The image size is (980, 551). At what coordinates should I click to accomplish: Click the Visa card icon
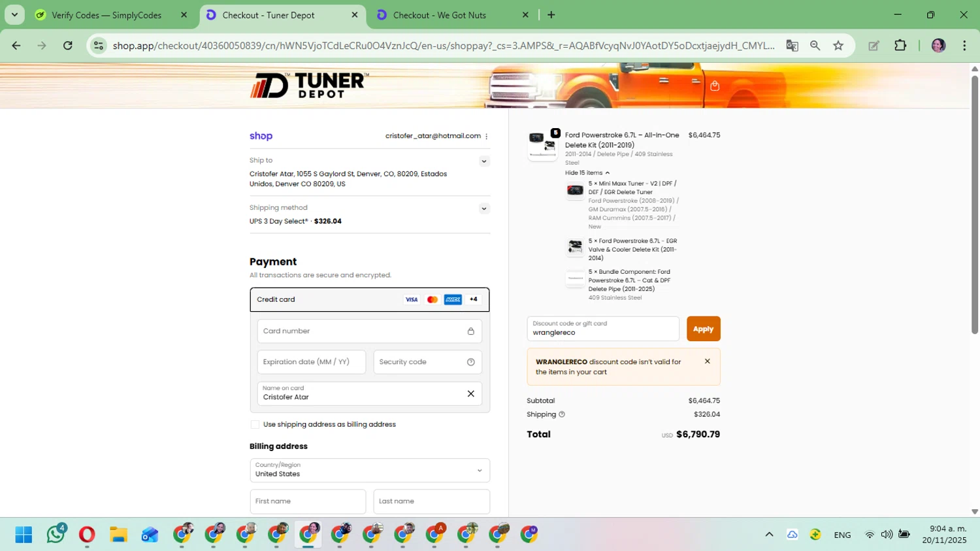click(x=412, y=299)
